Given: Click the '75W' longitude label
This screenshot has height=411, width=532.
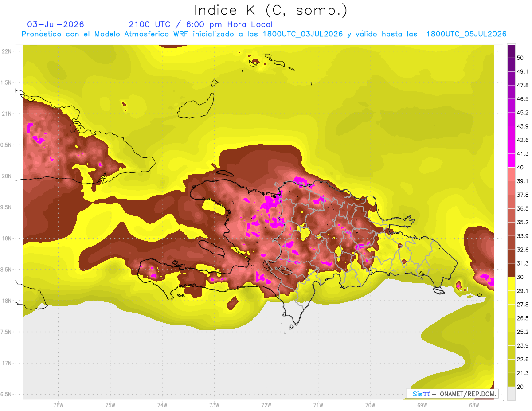Looking at the screenshot, I should 110,405.
